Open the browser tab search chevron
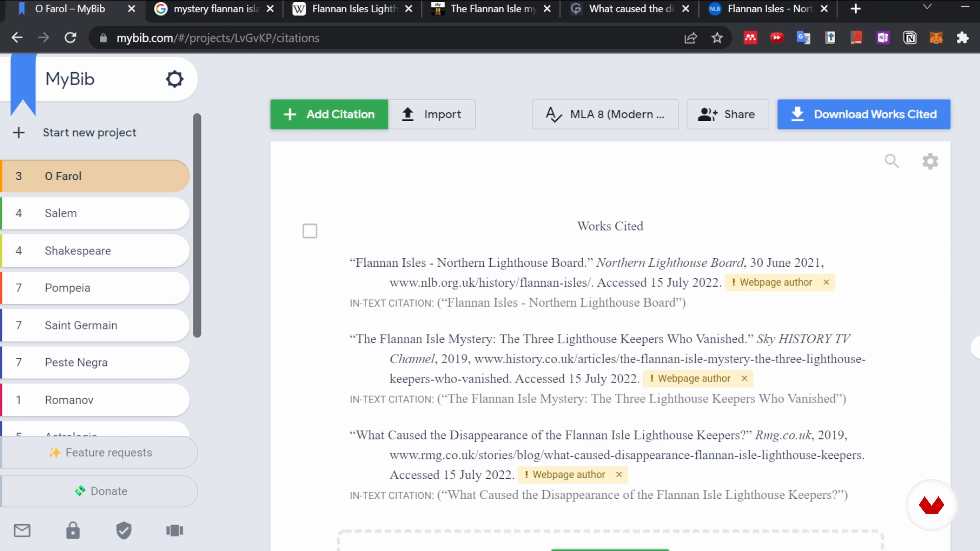The height and width of the screenshot is (551, 980). pyautogui.click(x=927, y=7)
